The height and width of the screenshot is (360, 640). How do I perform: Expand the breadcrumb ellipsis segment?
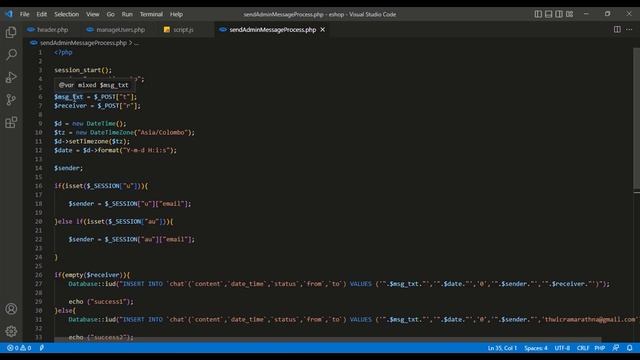click(x=137, y=42)
